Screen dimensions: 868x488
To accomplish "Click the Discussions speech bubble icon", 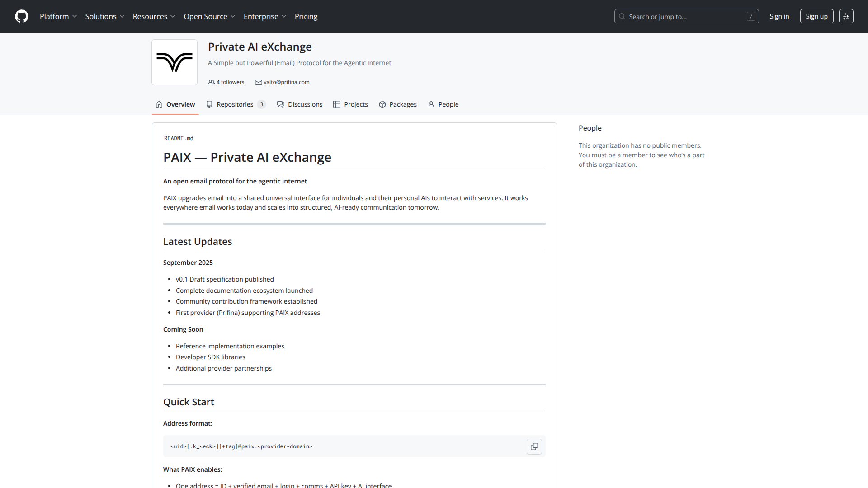I will (281, 104).
